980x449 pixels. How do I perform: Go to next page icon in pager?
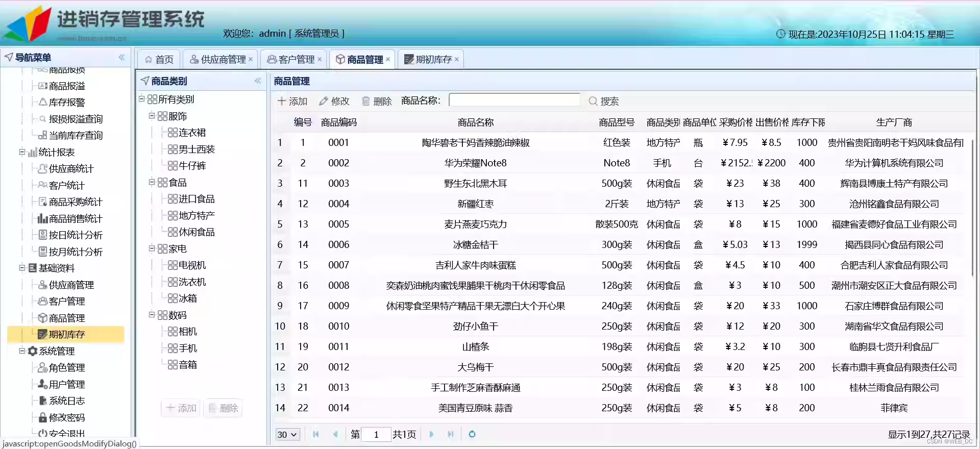[x=431, y=434]
